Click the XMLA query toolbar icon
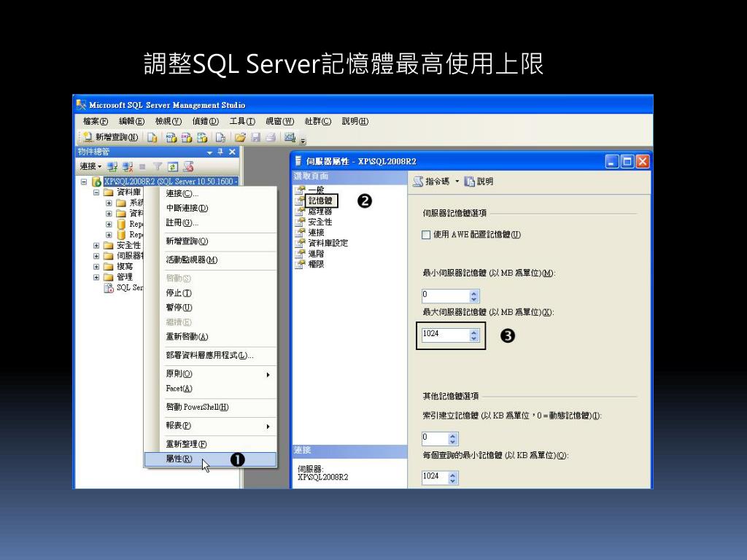Image resolution: width=747 pixels, height=560 pixels. tap(203, 137)
